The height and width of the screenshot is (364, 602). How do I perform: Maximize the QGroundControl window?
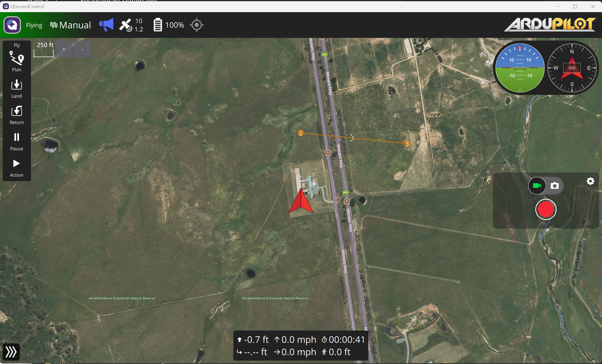[575, 7]
